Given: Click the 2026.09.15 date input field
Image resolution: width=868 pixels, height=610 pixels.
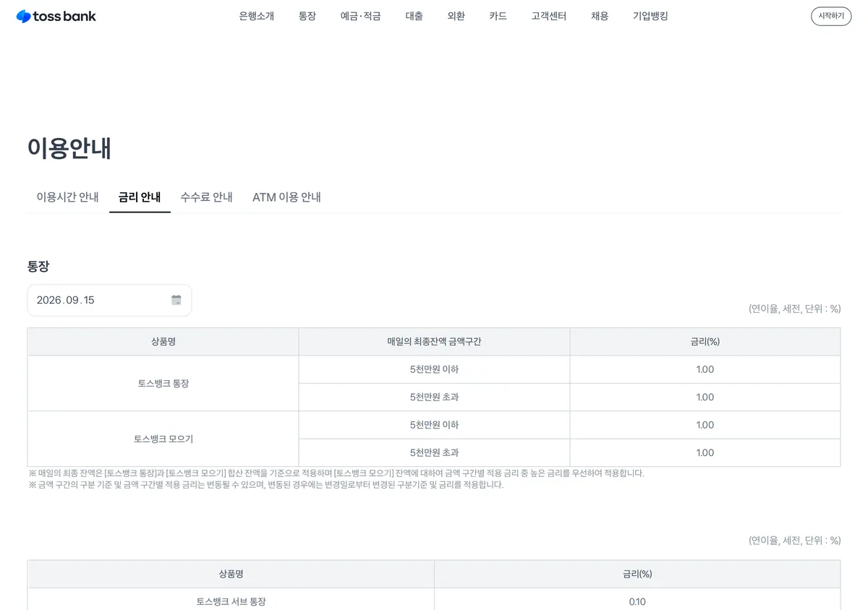Looking at the screenshot, I should click(x=109, y=300).
